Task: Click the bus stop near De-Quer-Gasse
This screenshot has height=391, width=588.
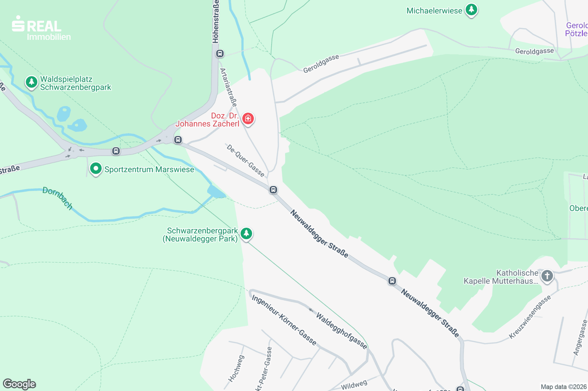Action: (x=273, y=190)
